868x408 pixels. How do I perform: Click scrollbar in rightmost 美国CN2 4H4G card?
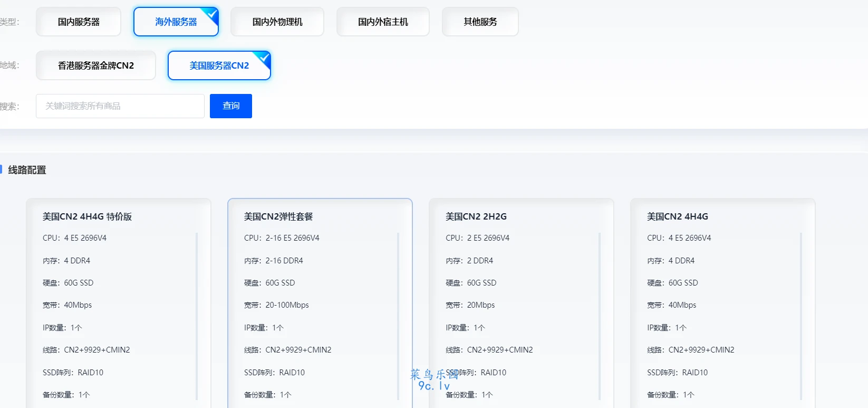click(x=801, y=316)
